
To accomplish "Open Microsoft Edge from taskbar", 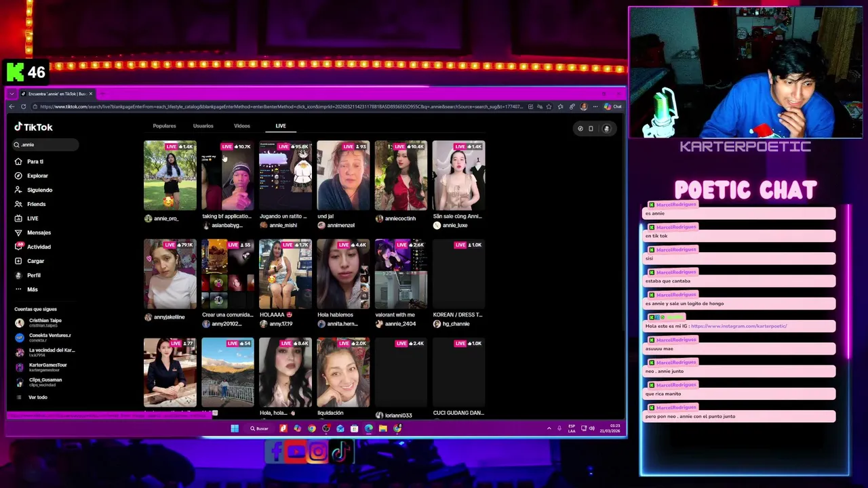I will pos(369,428).
